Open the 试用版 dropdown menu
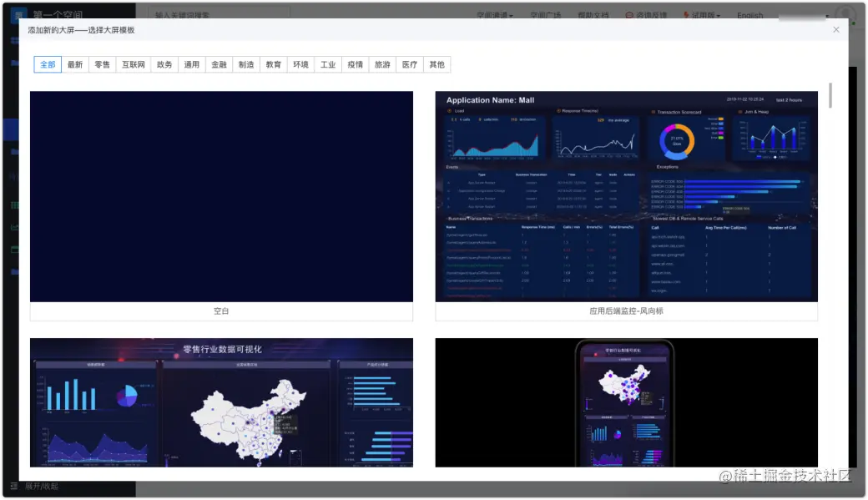The height and width of the screenshot is (500, 868). pyautogui.click(x=704, y=15)
